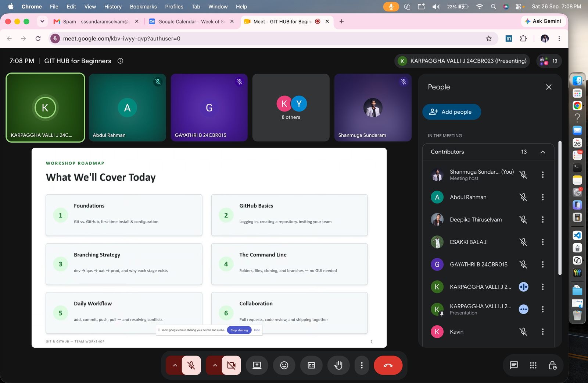Open the in-call chat panel
588x383 pixels.
514,365
